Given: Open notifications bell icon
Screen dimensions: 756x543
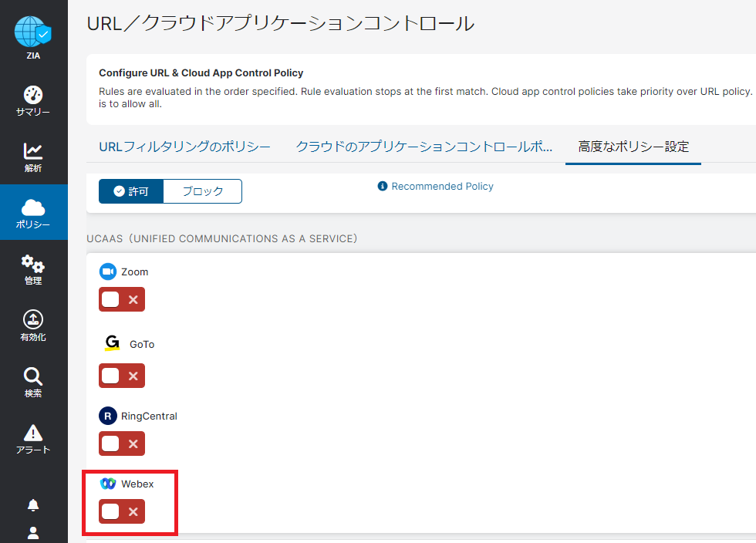Looking at the screenshot, I should (x=32, y=505).
